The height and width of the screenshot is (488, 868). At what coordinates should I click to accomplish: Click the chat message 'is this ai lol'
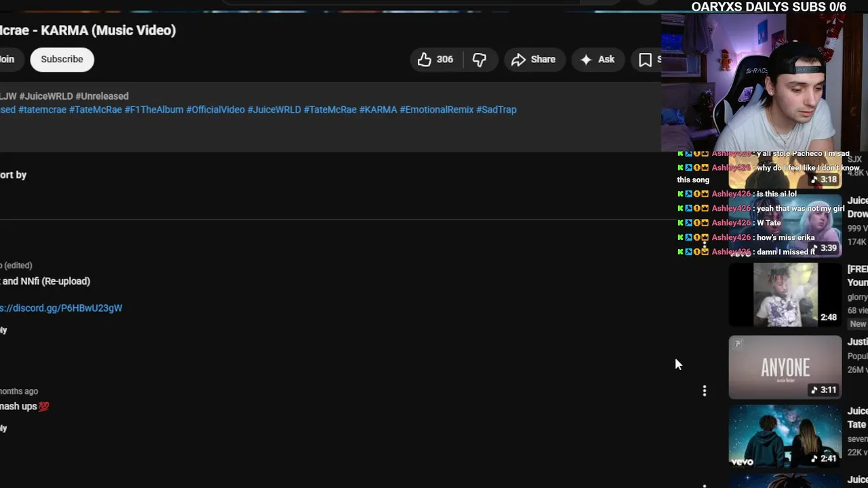776,194
